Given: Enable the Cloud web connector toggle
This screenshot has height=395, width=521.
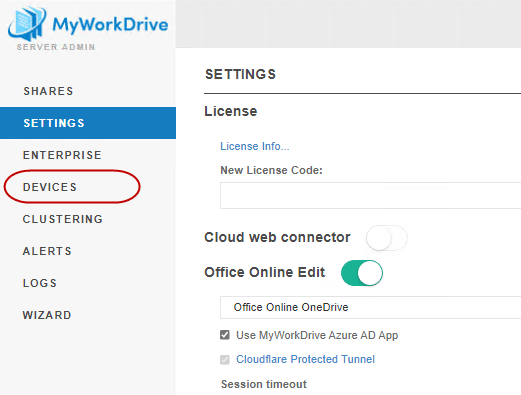Looking at the screenshot, I should coord(387,238).
